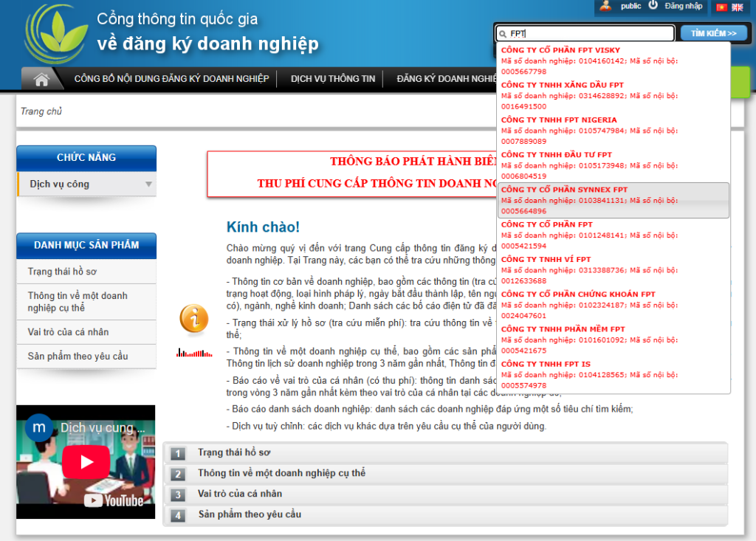
Task: Click the public username link
Action: [x=630, y=6]
